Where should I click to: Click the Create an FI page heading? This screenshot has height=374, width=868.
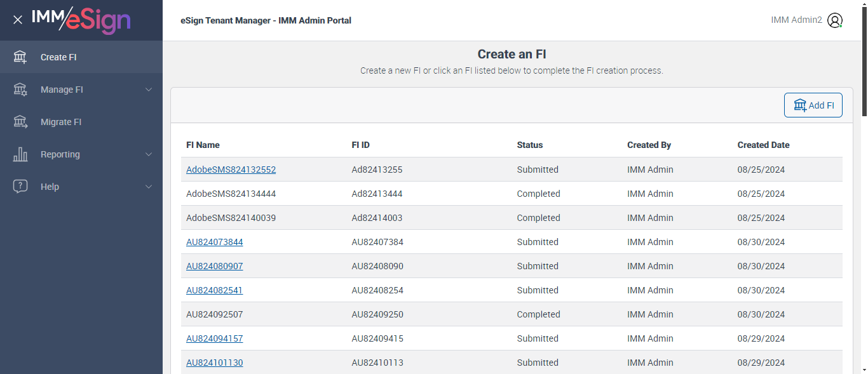(512, 54)
